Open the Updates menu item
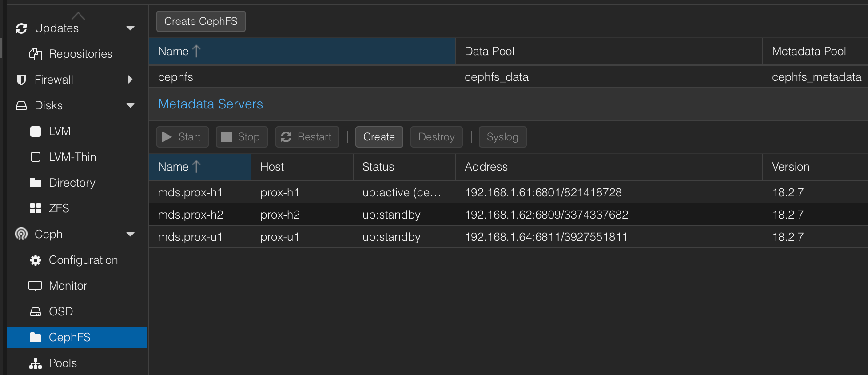 78,28
